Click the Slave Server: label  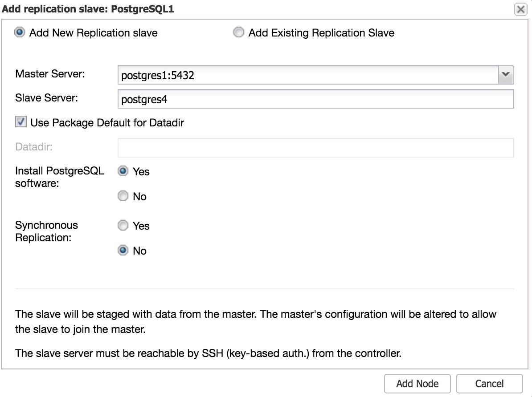coord(46,97)
